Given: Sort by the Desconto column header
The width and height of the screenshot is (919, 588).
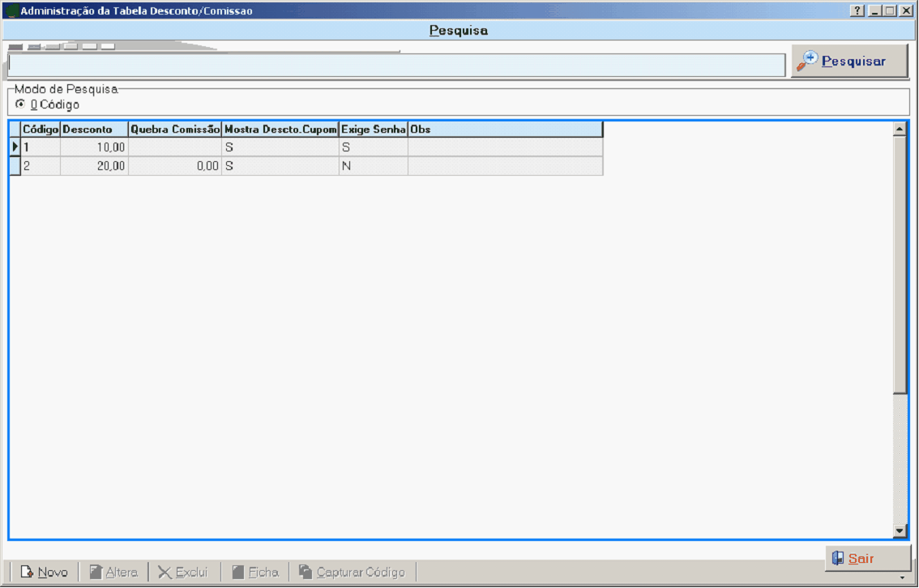Looking at the screenshot, I should pos(94,130).
